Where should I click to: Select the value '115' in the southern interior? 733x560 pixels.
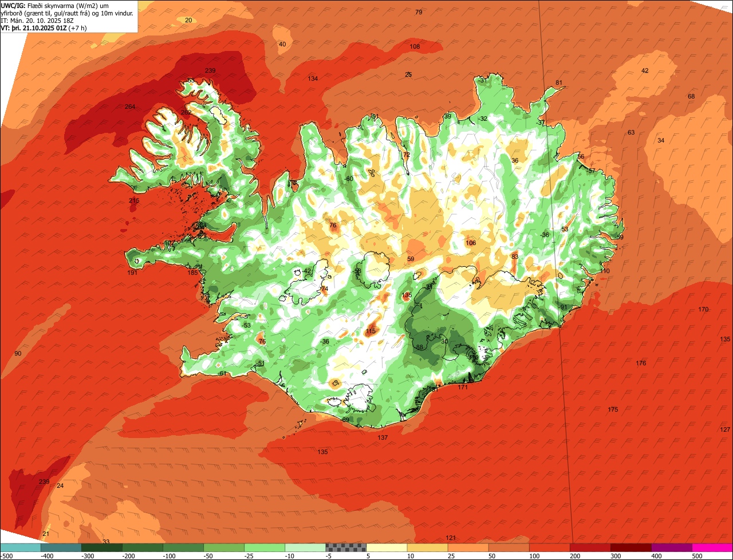(x=371, y=332)
